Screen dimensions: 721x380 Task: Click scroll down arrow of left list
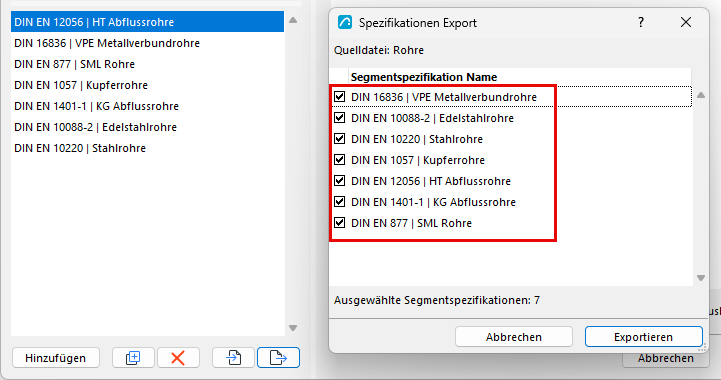(293, 328)
